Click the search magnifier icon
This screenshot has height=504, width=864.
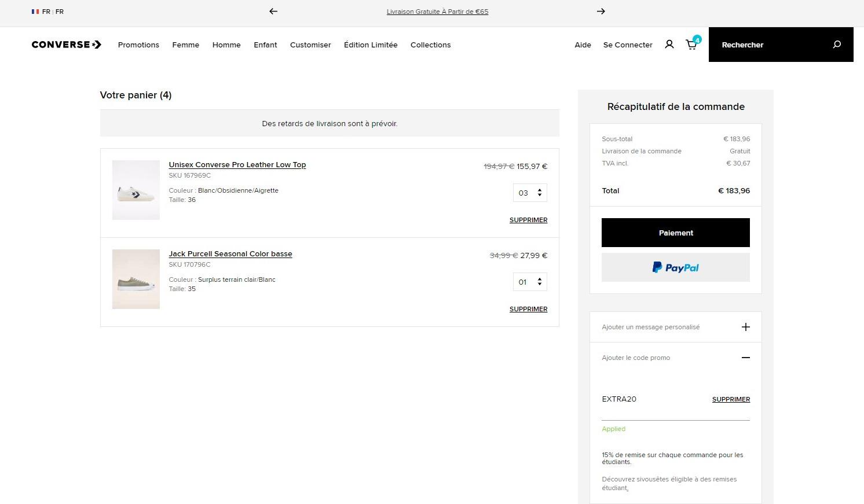pyautogui.click(x=837, y=45)
